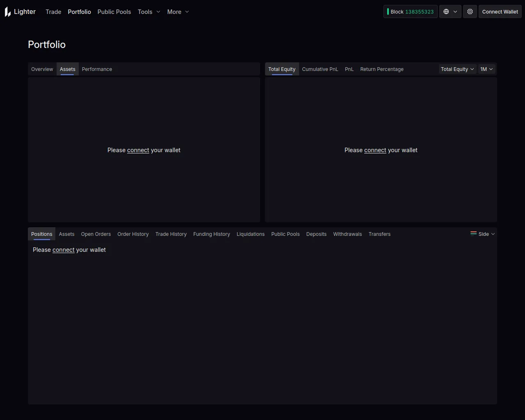Viewport: 525px width, 420px height.
Task: Click the Lighter logo icon
Action: coord(8,12)
